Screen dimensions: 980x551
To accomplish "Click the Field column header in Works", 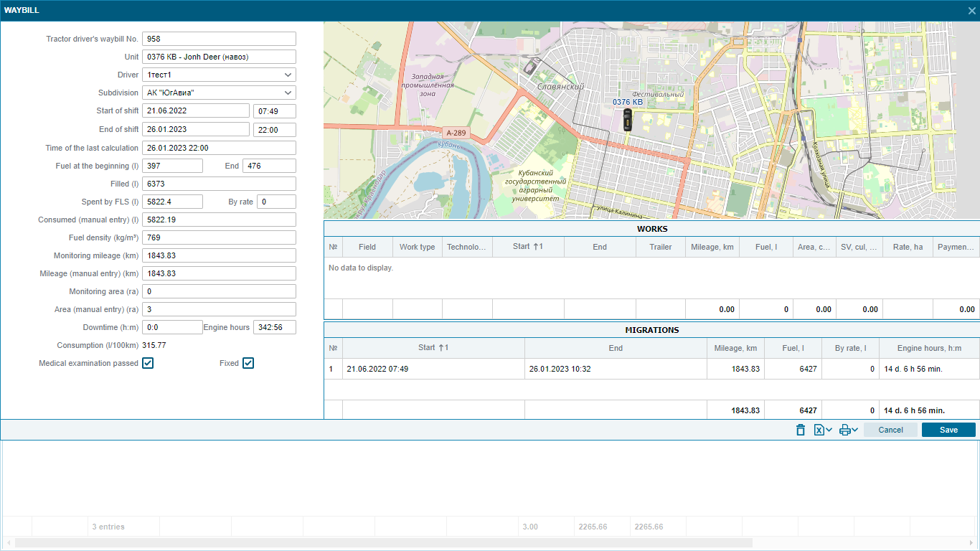I will tap(367, 247).
